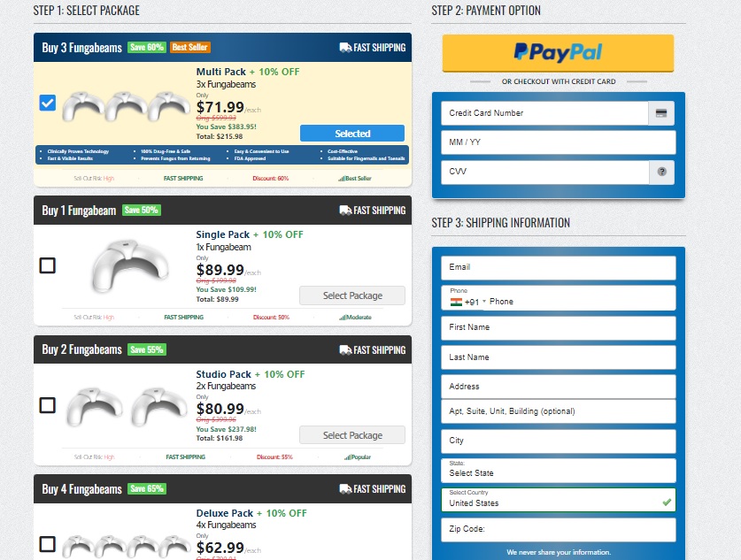This screenshot has height=560, width=741.
Task: Click the CVV help question mark icon
Action: click(x=660, y=173)
